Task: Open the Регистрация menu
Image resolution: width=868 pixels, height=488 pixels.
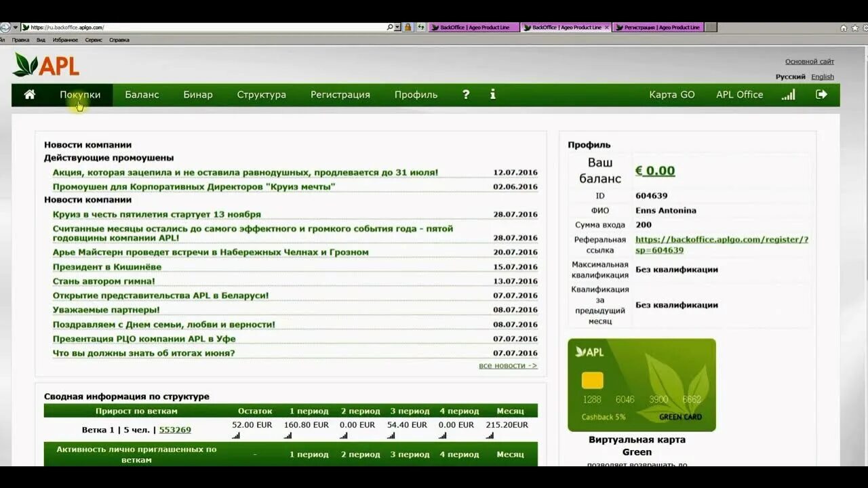Action: pos(340,95)
